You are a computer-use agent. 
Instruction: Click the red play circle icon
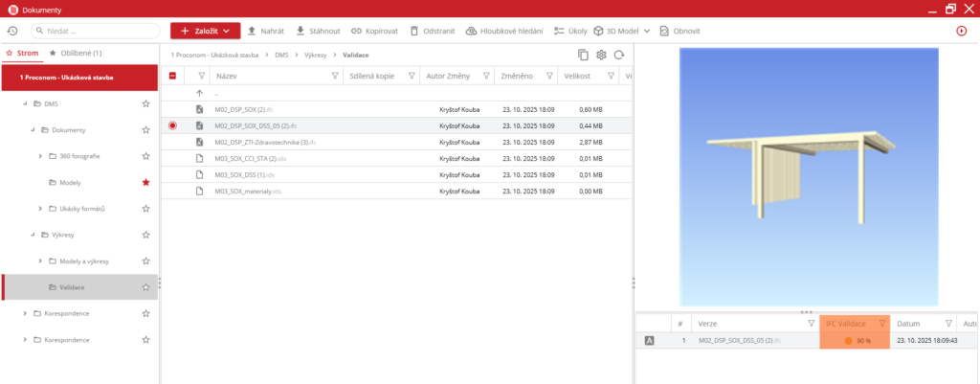click(961, 31)
